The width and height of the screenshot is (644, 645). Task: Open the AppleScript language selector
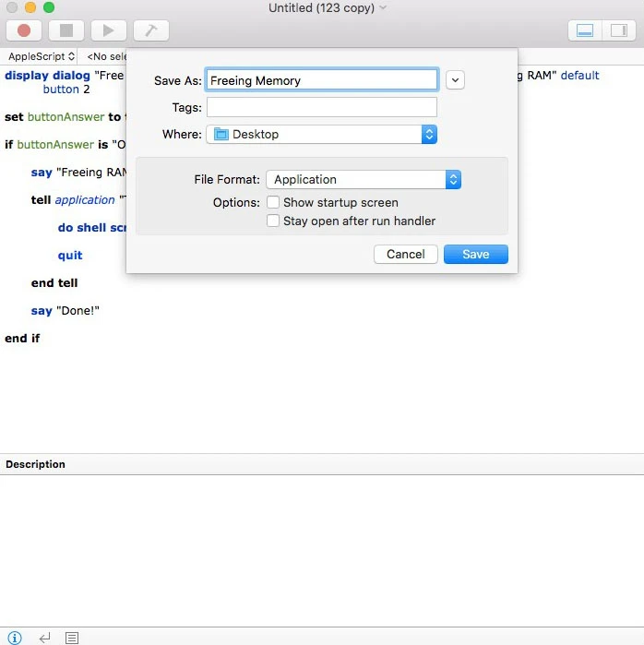pos(42,56)
